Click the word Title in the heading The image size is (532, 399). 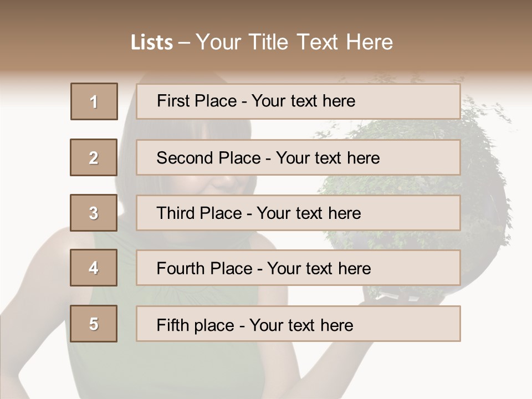(270, 43)
